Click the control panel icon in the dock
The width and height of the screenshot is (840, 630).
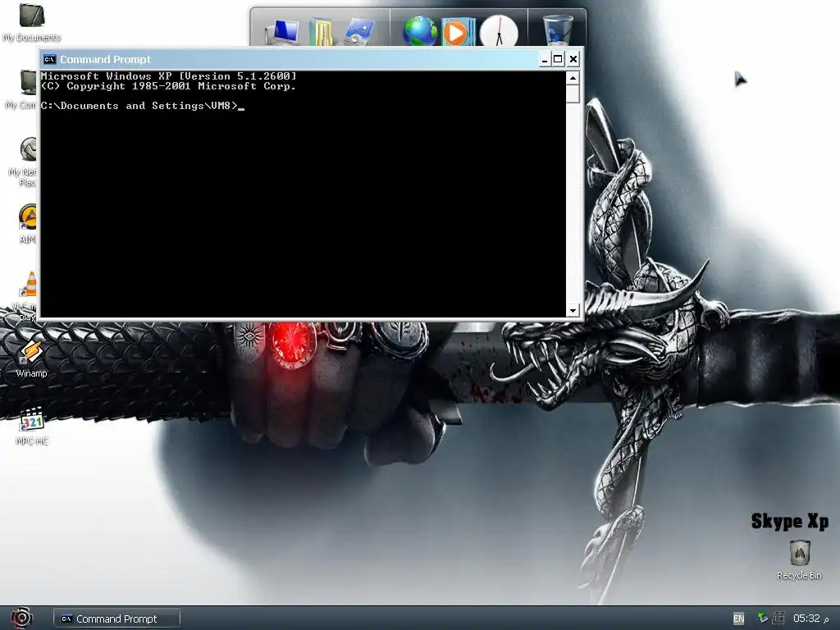(358, 32)
